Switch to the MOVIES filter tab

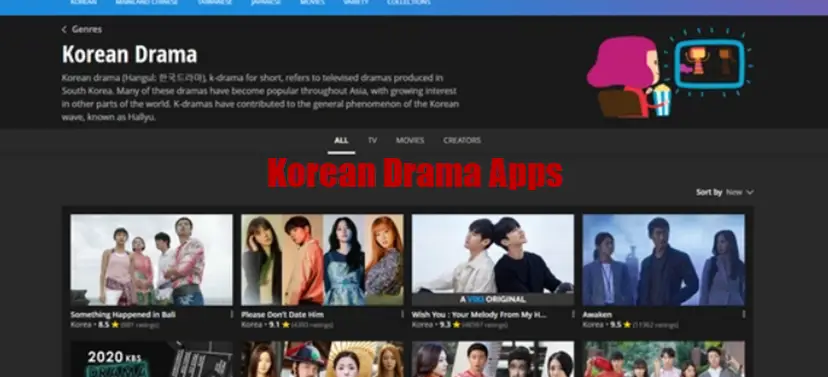point(410,140)
